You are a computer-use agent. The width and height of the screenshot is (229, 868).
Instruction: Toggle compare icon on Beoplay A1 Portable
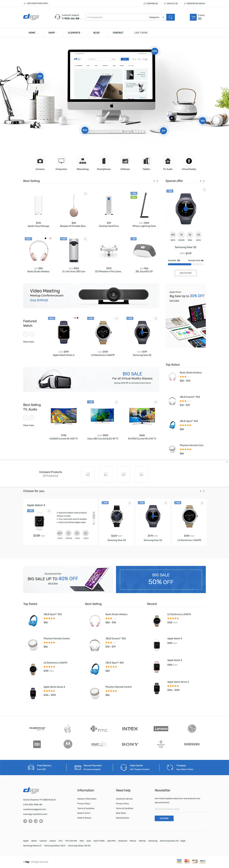(x=85, y=193)
